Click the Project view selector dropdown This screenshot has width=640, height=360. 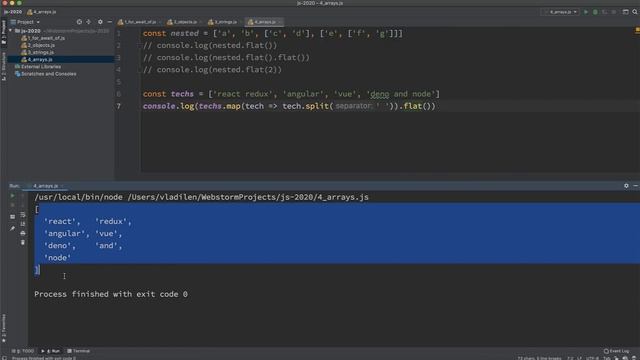[x=26, y=22]
